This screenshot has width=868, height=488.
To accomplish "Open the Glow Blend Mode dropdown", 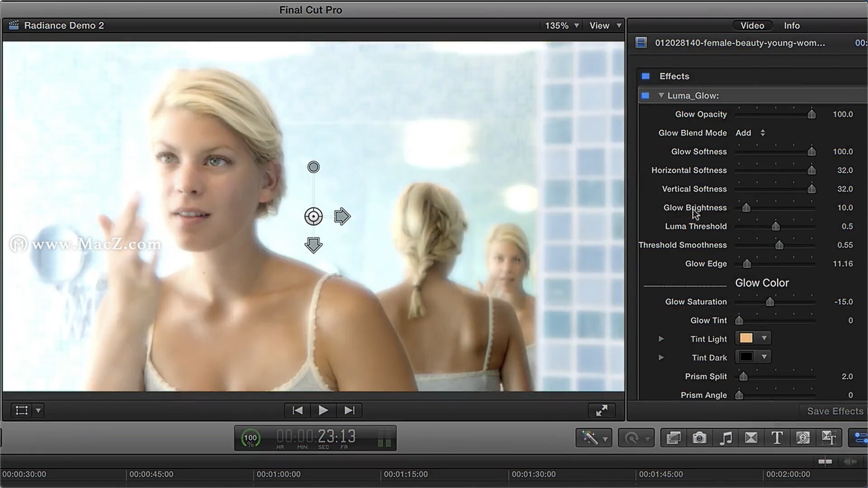I will [750, 133].
